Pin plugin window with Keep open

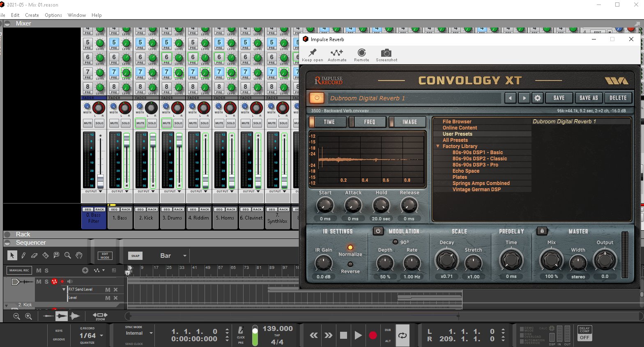coord(313,55)
